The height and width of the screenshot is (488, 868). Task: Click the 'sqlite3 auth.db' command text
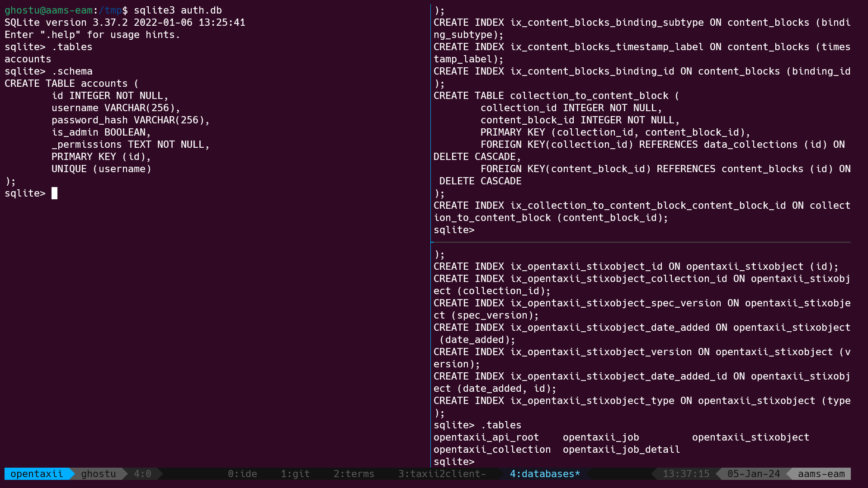coord(178,10)
